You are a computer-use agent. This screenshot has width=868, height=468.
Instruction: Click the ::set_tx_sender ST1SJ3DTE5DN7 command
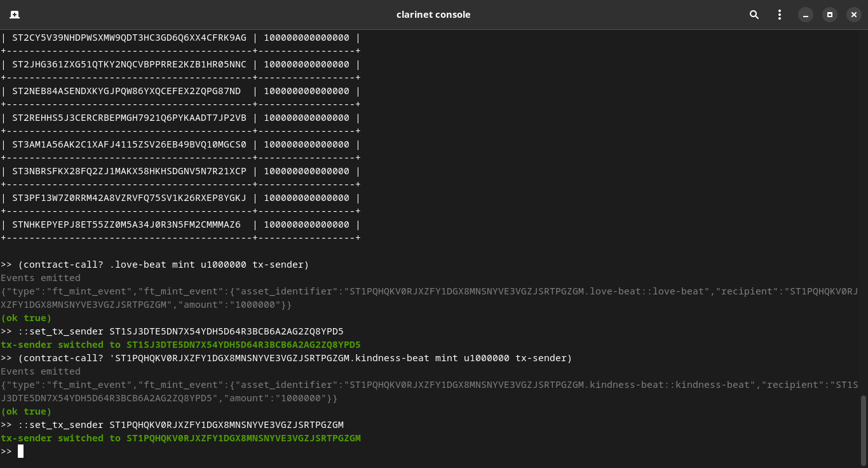180,331
